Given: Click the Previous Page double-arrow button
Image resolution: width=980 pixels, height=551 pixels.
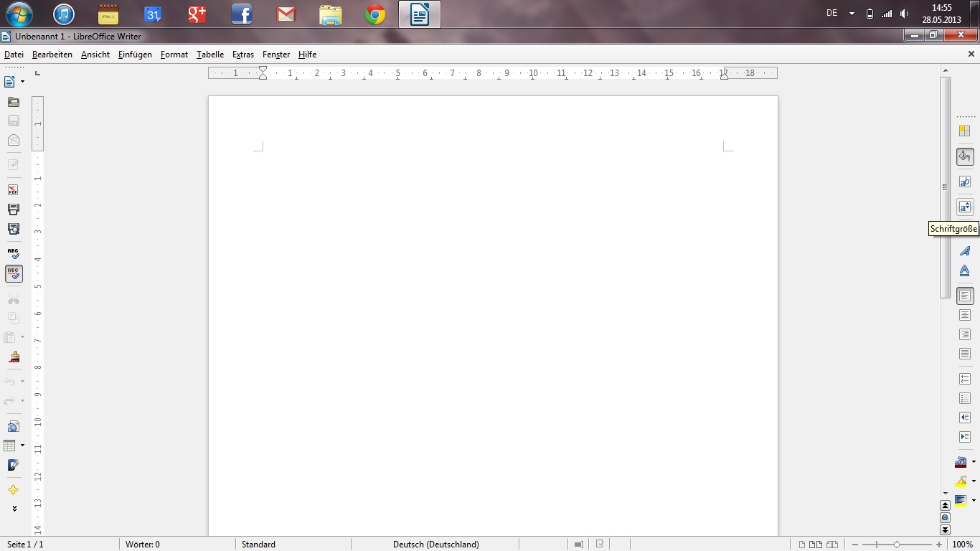Looking at the screenshot, I should (x=945, y=506).
